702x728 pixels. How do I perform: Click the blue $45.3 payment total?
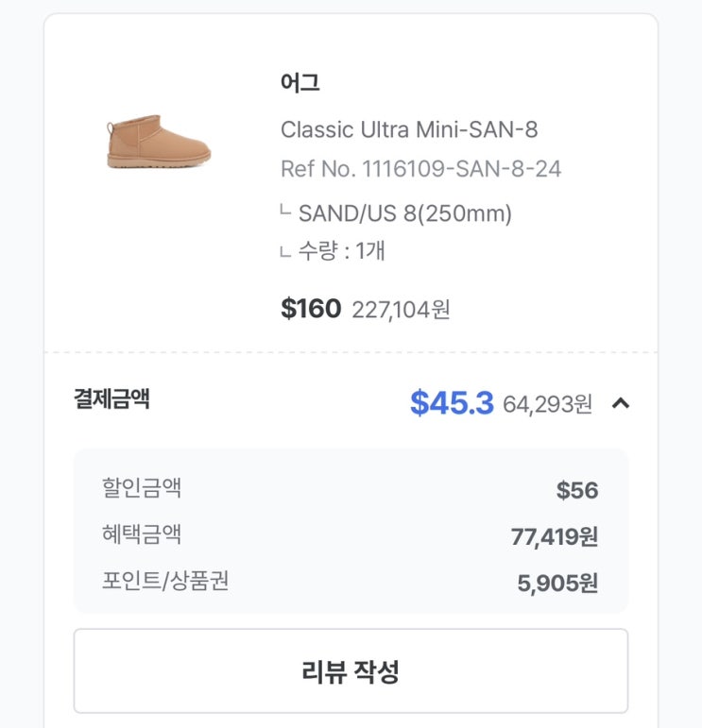452,403
